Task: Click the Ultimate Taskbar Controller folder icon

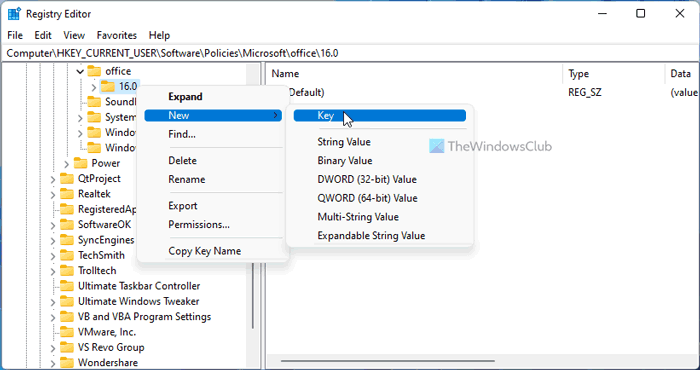Action: (x=67, y=286)
